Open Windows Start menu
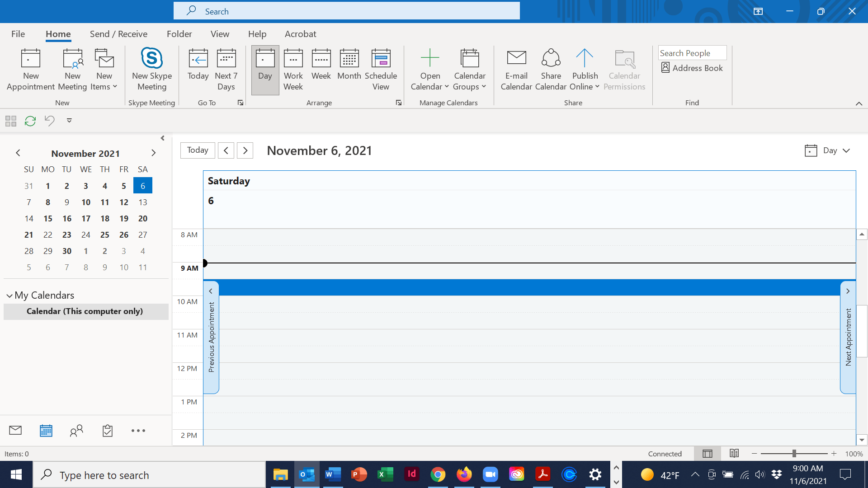Screen dimensions: 868x488 [16, 474]
